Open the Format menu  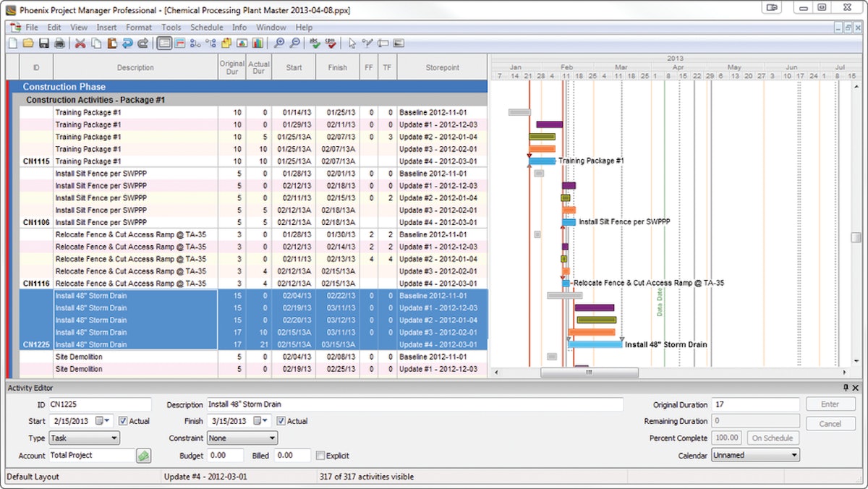tap(139, 27)
